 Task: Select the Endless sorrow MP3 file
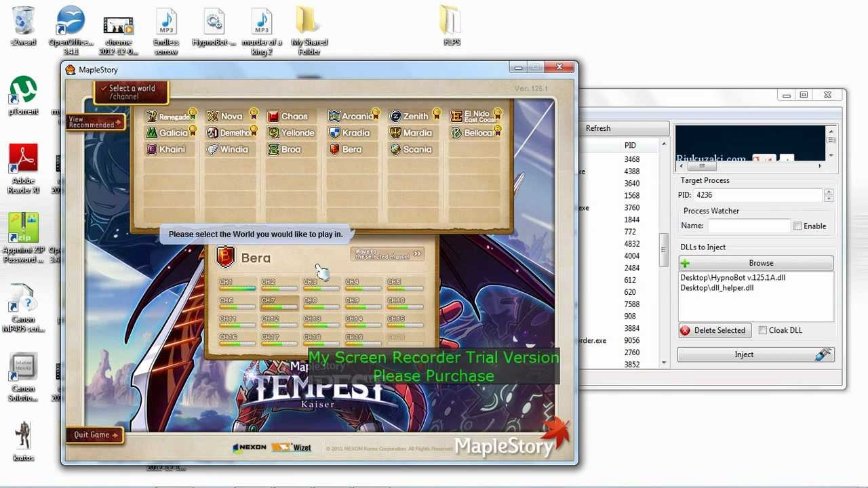(166, 32)
